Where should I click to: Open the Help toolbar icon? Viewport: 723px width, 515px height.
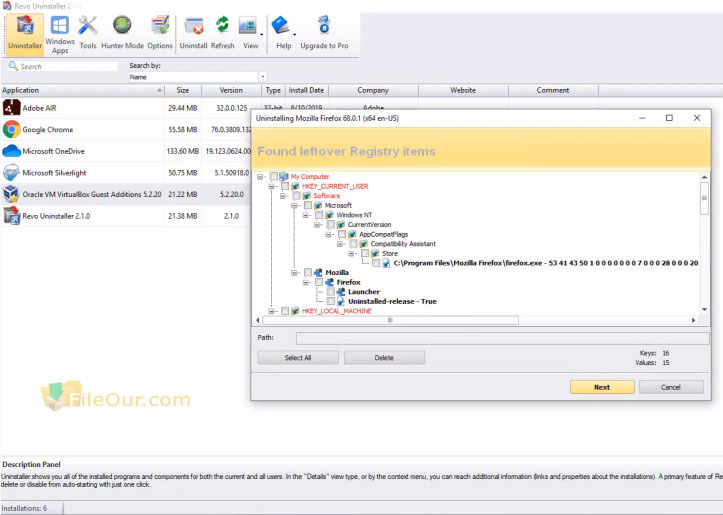point(281,33)
